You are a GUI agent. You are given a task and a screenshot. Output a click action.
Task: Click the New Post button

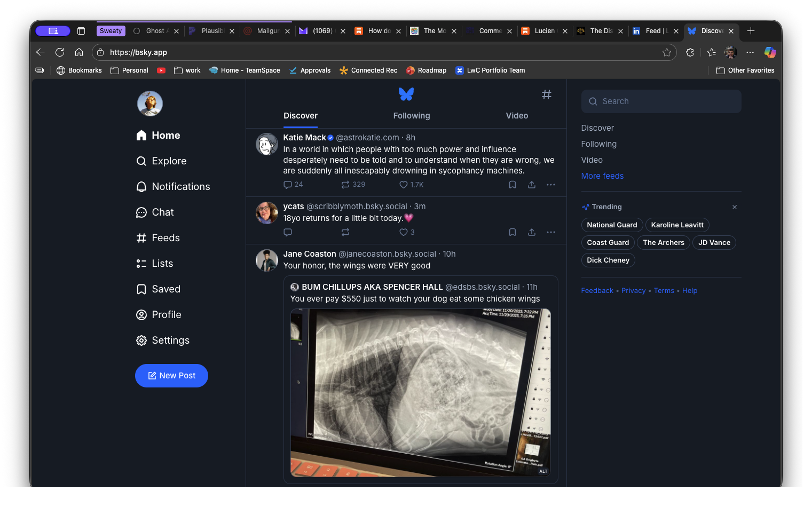click(x=171, y=376)
